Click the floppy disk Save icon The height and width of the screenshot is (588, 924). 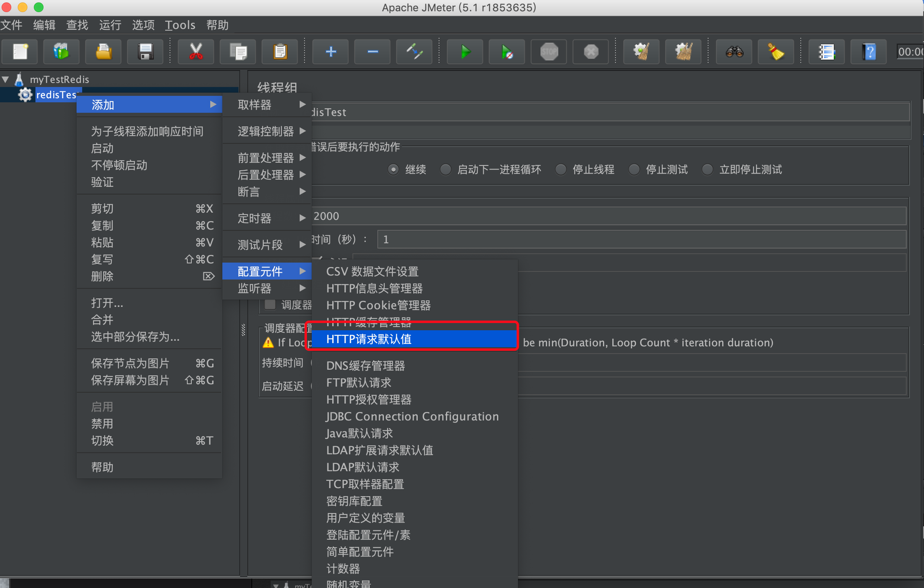(145, 52)
